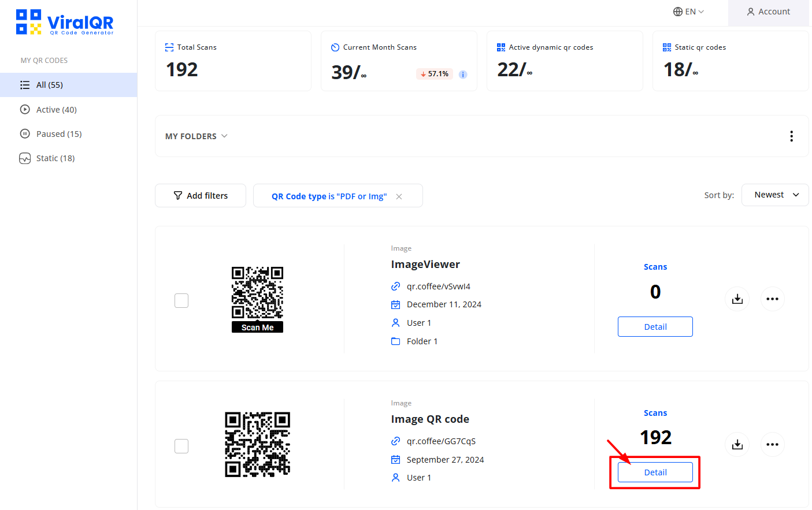Screen dimensions: 812x510
Task: Click the info icon next to 57.1%
Action: coord(463,75)
